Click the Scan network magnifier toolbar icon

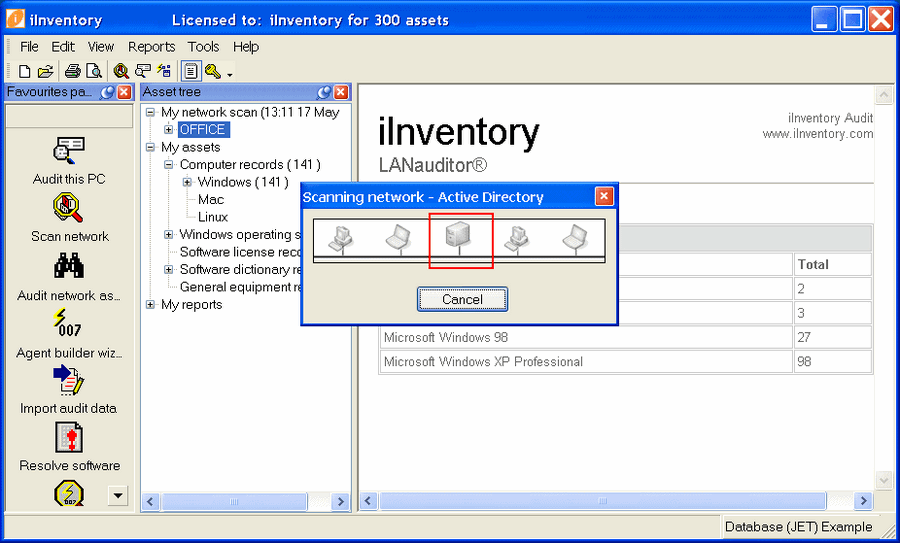121,71
